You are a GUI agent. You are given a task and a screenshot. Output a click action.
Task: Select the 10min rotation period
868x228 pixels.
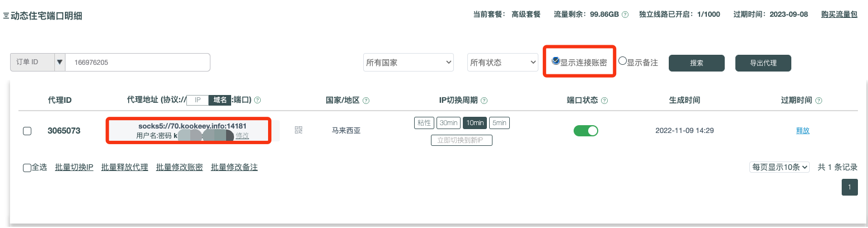point(475,123)
